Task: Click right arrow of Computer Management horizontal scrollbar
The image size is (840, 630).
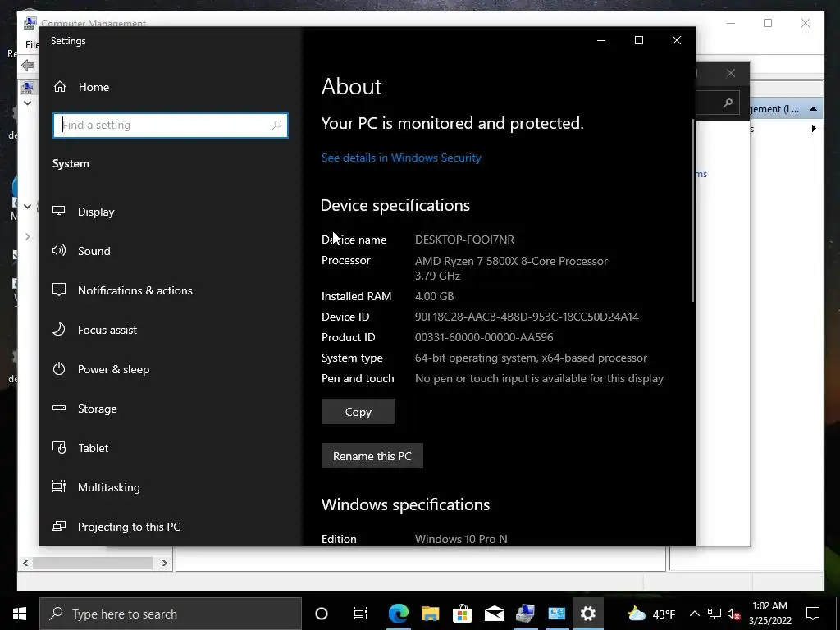Action: point(164,563)
